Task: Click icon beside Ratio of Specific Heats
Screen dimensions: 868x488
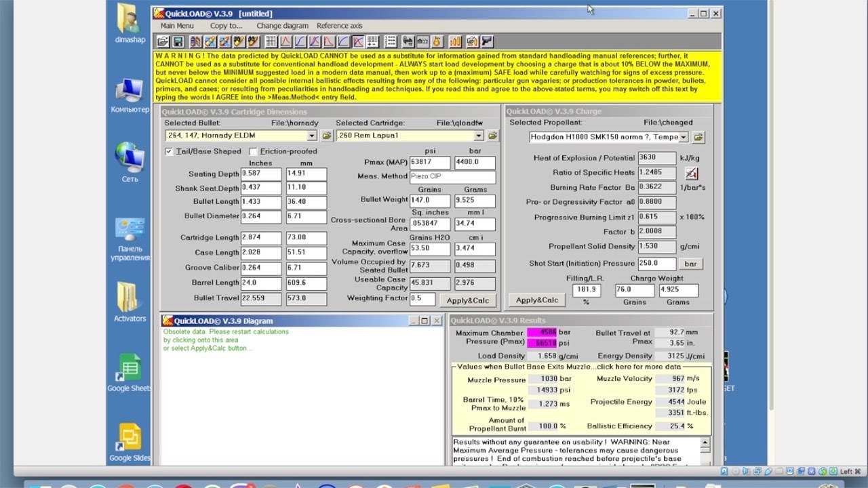Action: [691, 174]
